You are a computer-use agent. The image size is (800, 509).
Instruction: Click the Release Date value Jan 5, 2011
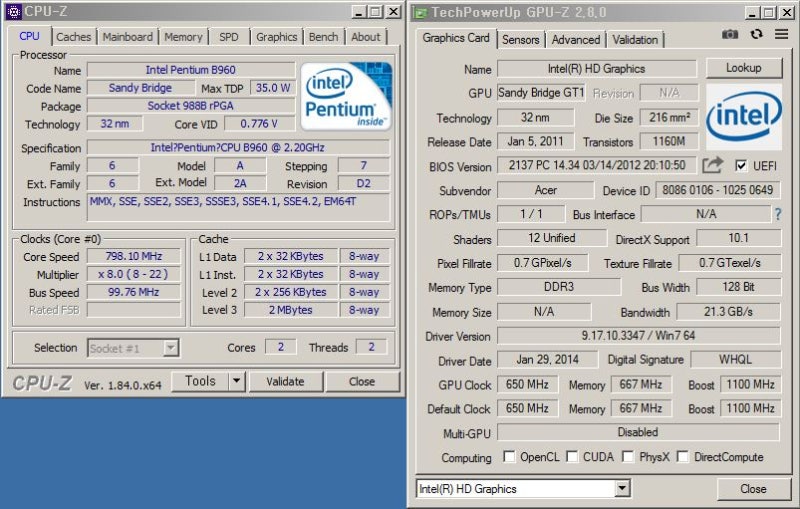536,141
